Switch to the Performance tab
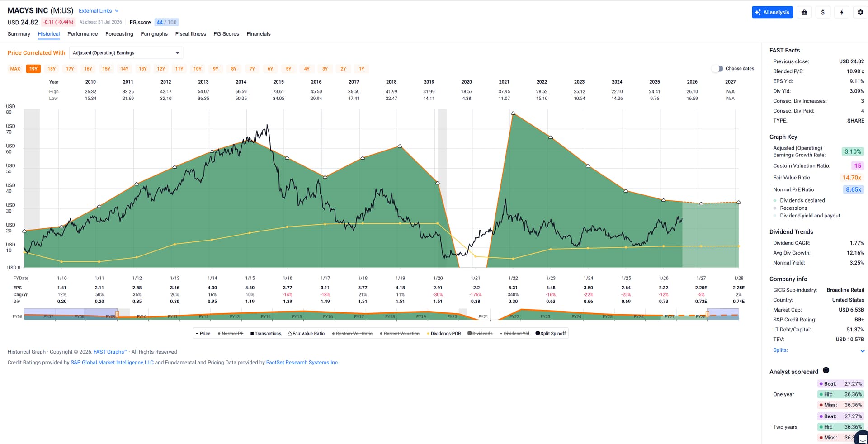 point(82,34)
